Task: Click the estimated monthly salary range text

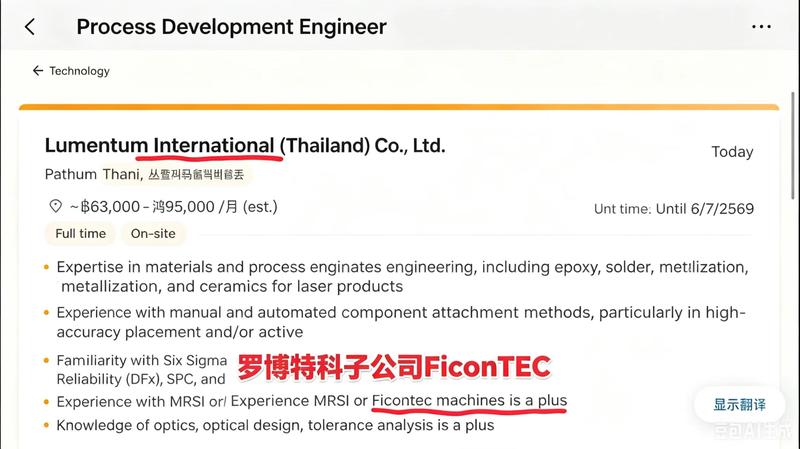Action: point(173,207)
